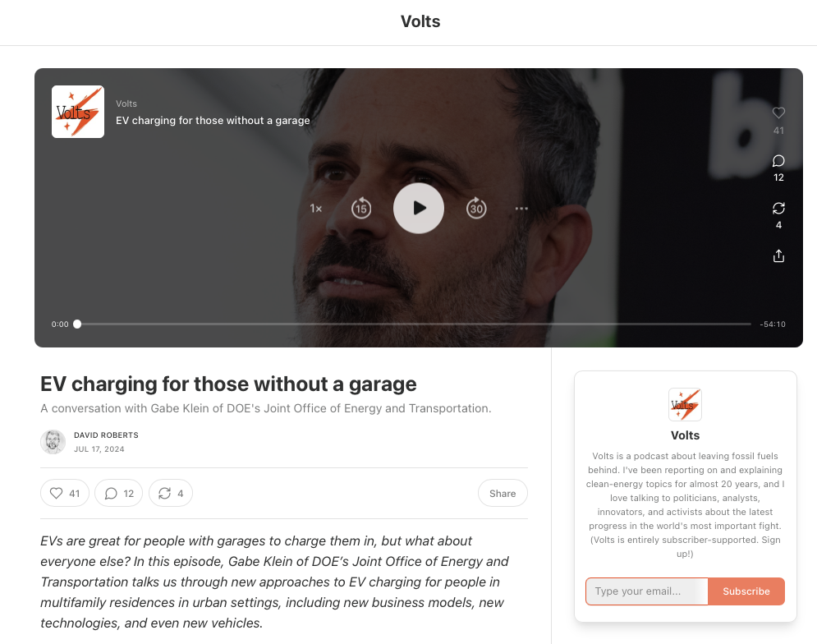
Task: Restack using the player's circular arrows icon
Action: (x=778, y=209)
